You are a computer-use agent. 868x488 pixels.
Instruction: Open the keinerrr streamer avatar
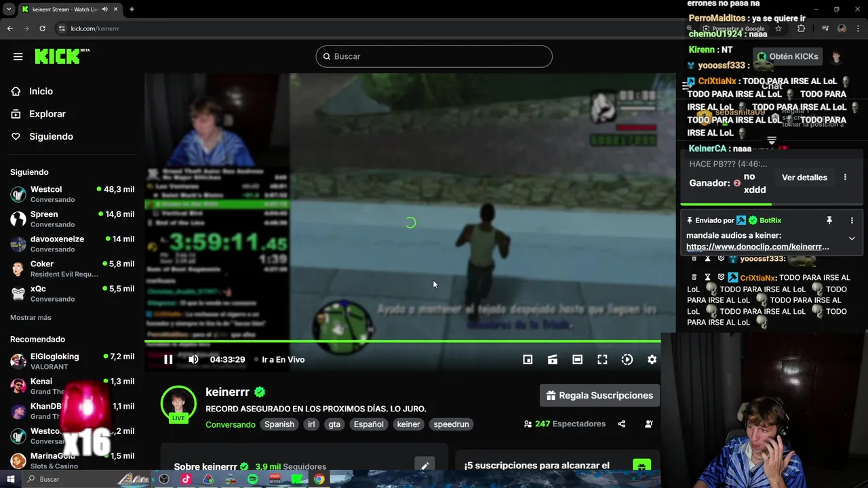coord(178,405)
